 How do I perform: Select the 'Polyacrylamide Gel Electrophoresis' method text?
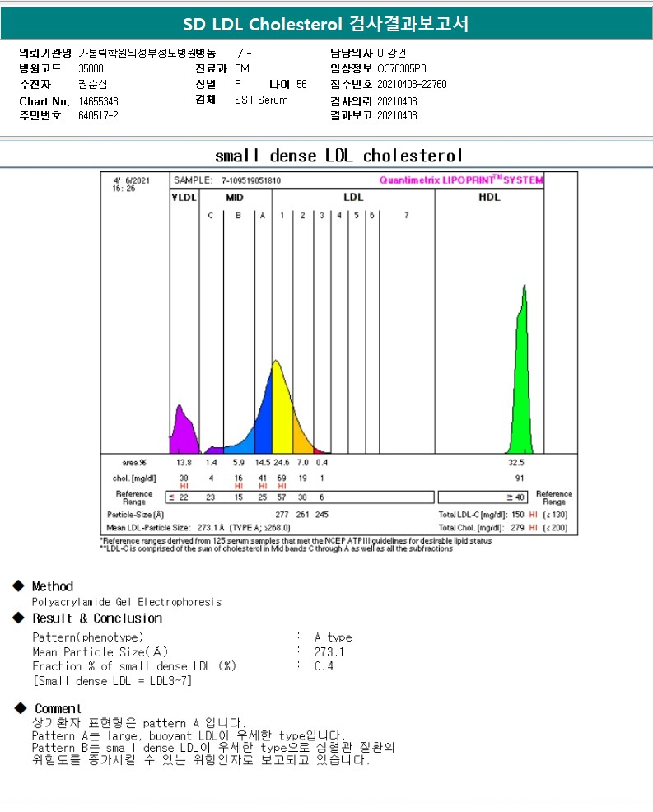click(x=127, y=602)
